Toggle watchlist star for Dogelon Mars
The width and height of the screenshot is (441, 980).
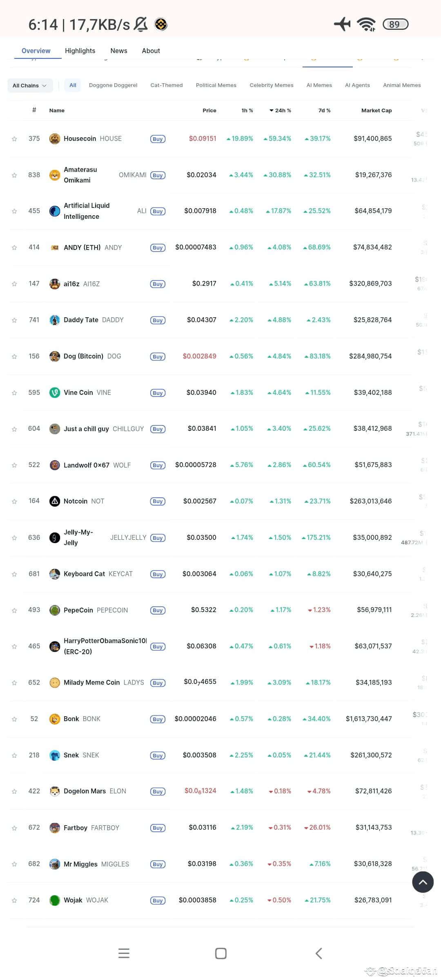(14, 792)
